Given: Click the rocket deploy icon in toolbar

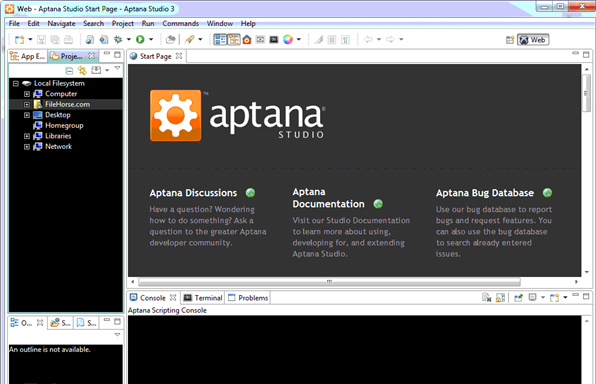Looking at the screenshot, I should (x=189, y=40).
